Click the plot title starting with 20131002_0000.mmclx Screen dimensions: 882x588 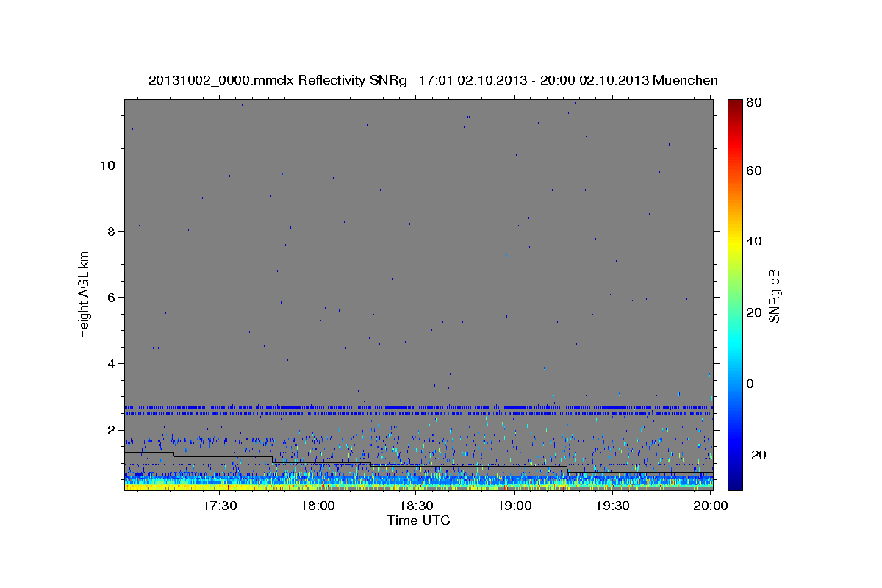pyautogui.click(x=433, y=80)
